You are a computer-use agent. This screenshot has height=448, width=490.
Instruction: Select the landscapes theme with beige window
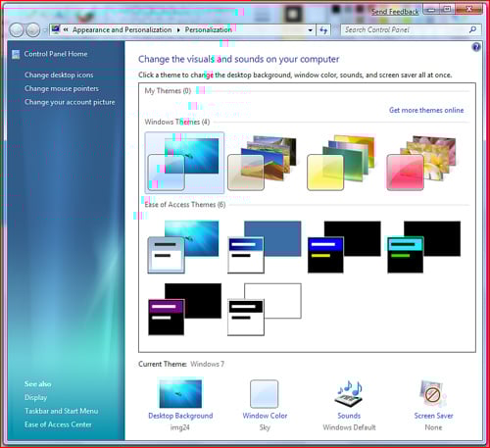[262, 163]
